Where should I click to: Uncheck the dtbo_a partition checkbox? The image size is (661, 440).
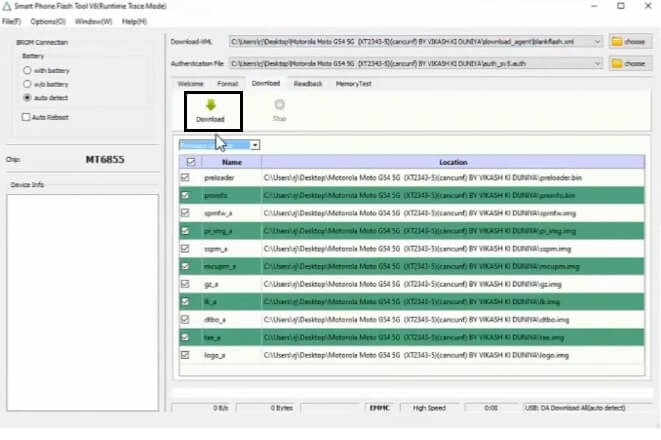185,319
